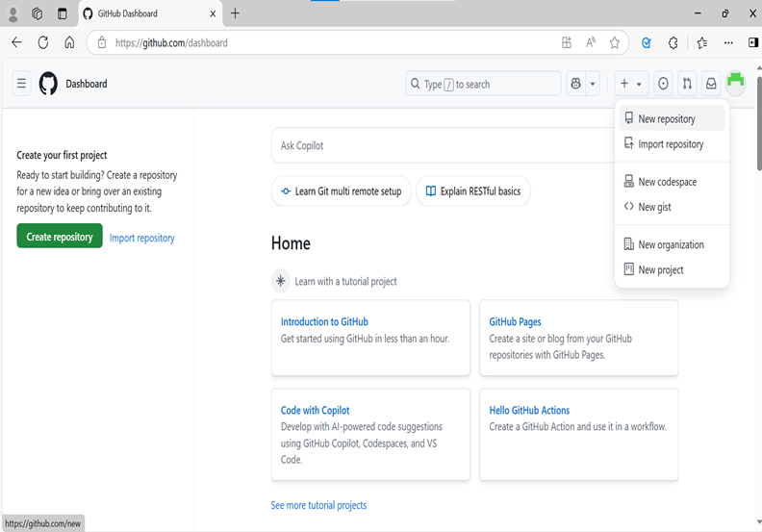Viewport: 762px width, 532px height.
Task: Click the Type / to search field
Action: [484, 84]
